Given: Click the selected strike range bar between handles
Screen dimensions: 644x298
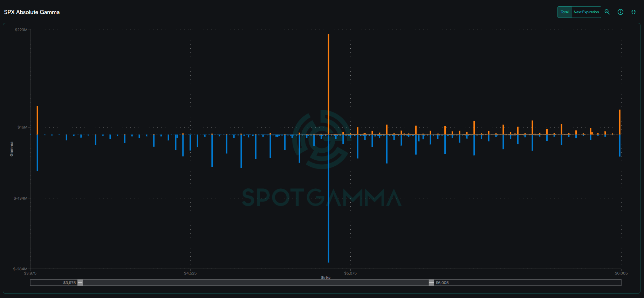Looking at the screenshot, I should pyautogui.click(x=256, y=283).
